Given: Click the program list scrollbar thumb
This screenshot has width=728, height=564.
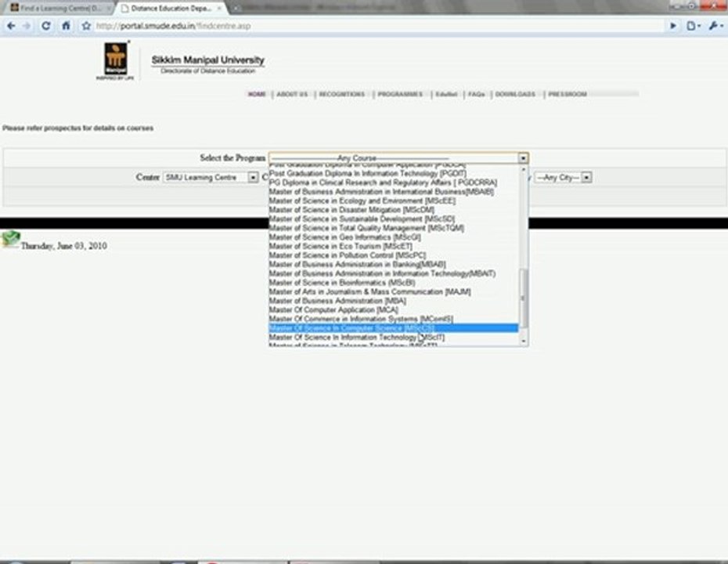Looking at the screenshot, I should click(523, 298).
